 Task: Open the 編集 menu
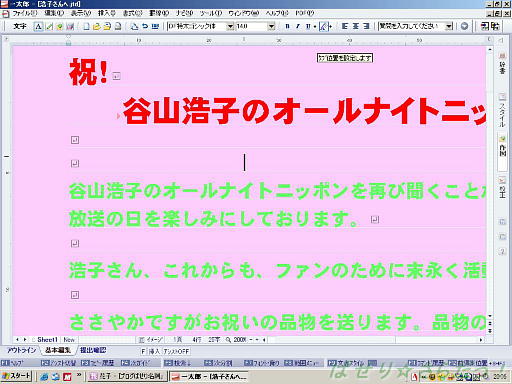[x=54, y=13]
